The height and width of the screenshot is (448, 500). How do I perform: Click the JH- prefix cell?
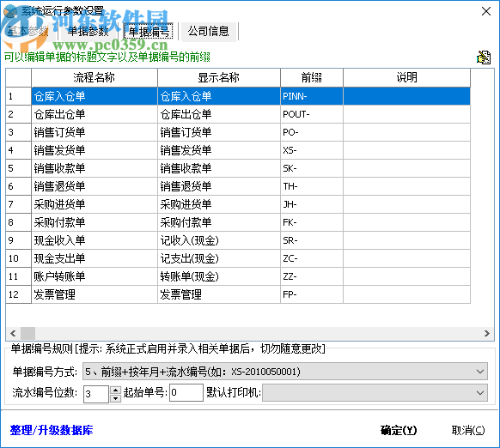coord(312,204)
